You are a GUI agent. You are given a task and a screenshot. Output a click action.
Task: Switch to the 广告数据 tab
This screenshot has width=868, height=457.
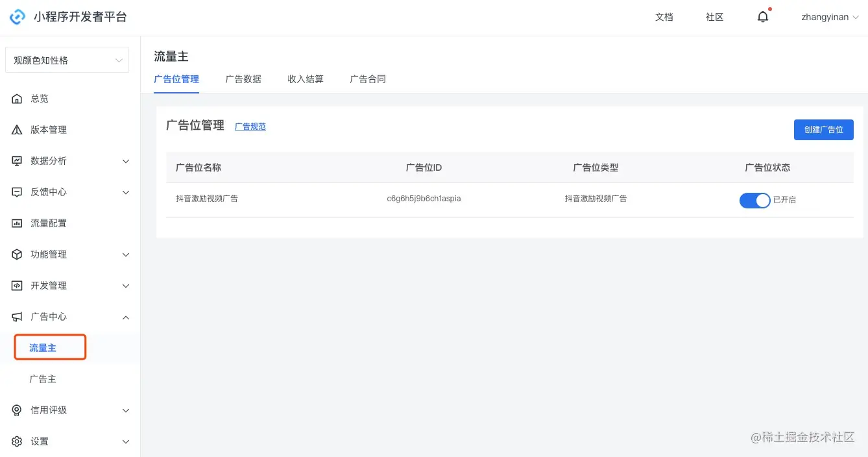pyautogui.click(x=243, y=79)
